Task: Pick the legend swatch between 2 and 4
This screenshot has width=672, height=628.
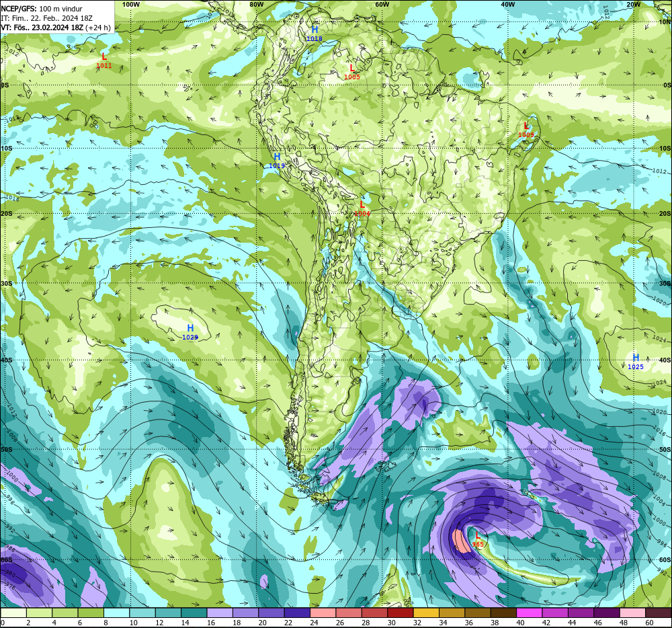Action: coord(39,613)
